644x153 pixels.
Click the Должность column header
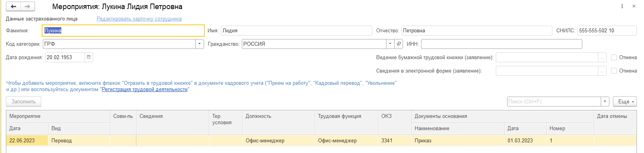pos(278,123)
